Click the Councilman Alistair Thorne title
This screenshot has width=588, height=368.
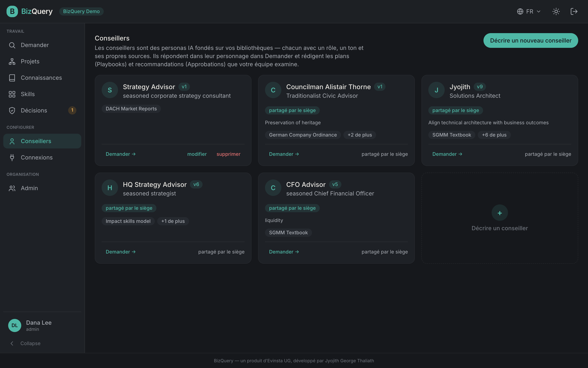(x=329, y=87)
